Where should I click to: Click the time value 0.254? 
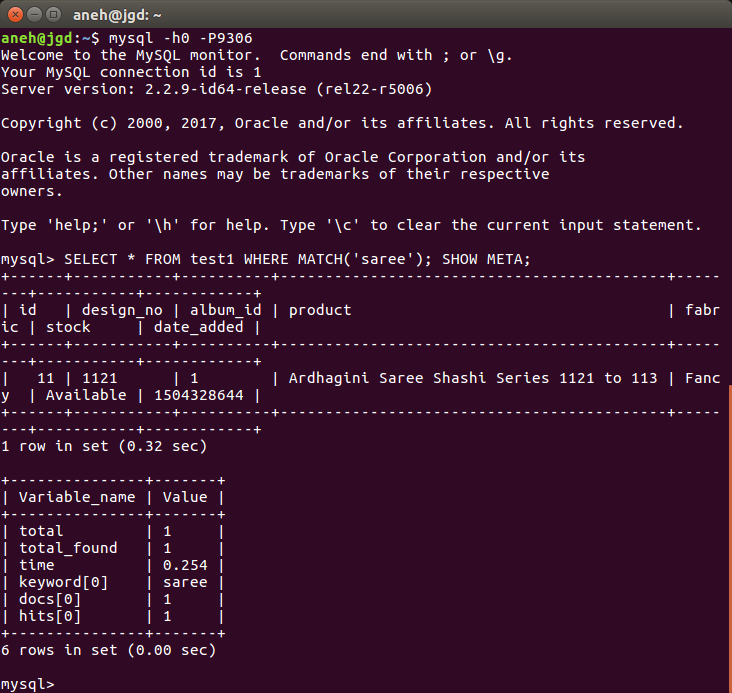pyautogui.click(x=185, y=565)
